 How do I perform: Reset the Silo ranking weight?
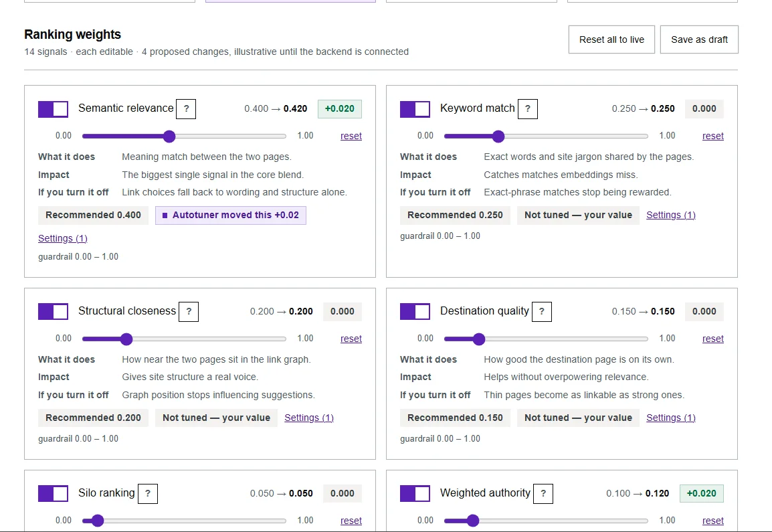pyautogui.click(x=351, y=521)
